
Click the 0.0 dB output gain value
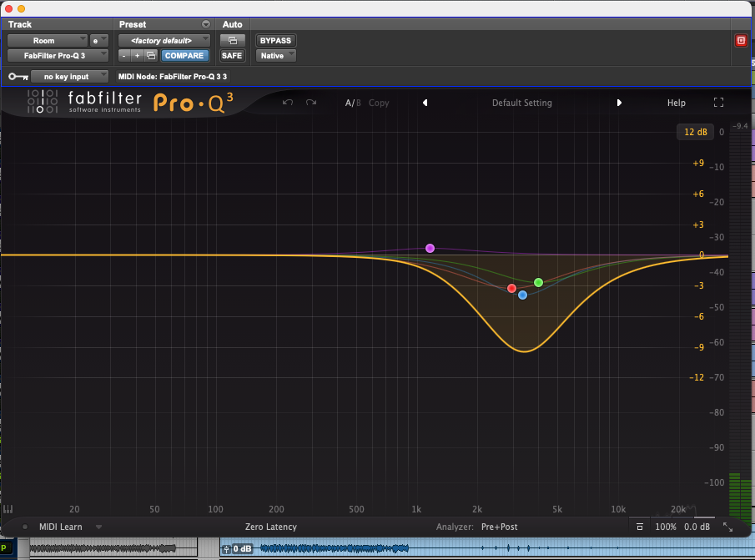coord(697,527)
